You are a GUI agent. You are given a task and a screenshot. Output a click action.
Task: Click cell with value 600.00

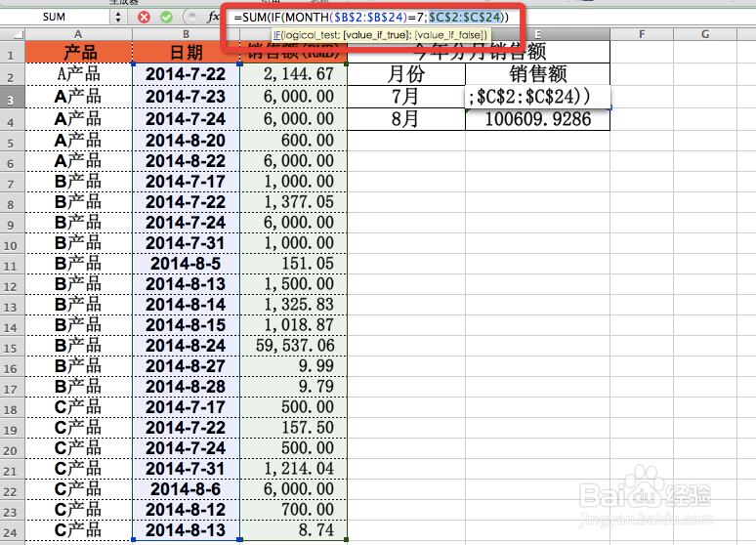click(x=294, y=141)
